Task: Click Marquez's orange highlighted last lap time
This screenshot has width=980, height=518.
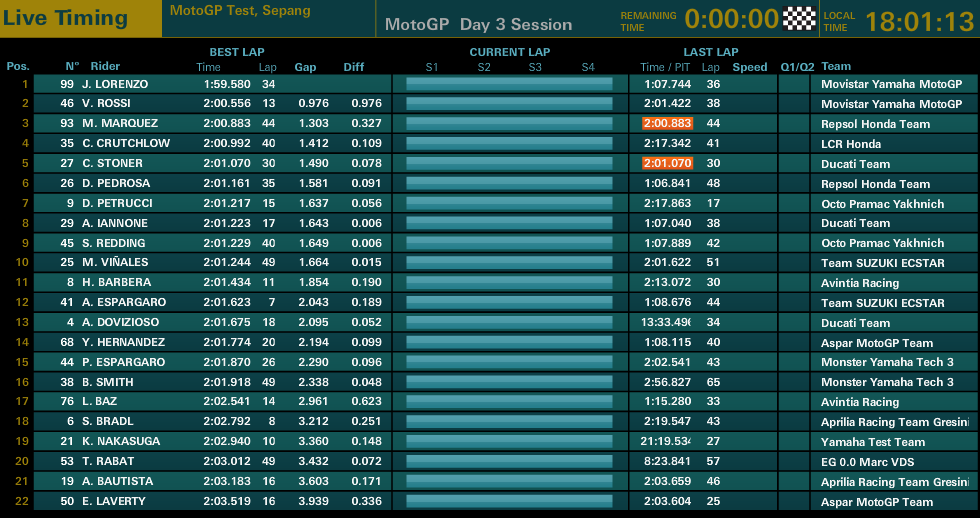Action: (667, 124)
